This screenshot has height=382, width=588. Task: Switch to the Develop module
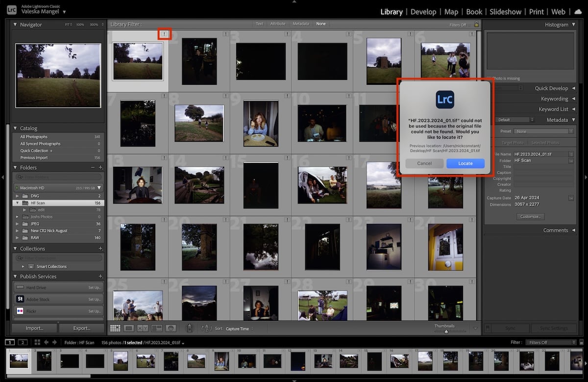tap(423, 11)
